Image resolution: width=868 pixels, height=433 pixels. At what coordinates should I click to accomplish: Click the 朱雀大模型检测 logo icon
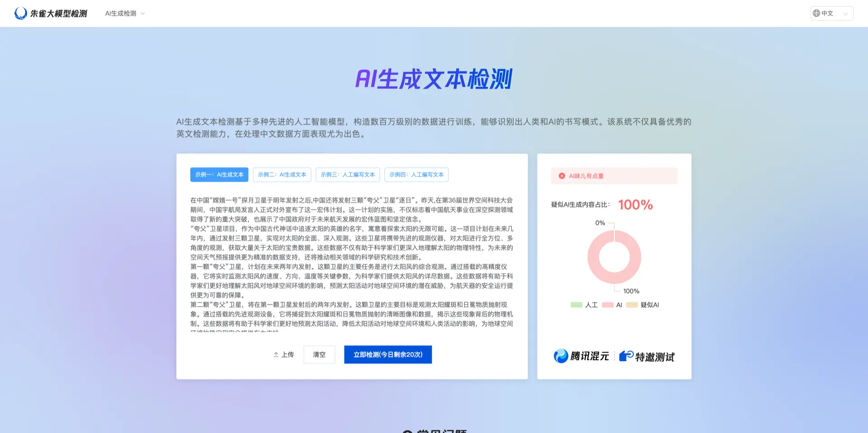pyautogui.click(x=21, y=14)
